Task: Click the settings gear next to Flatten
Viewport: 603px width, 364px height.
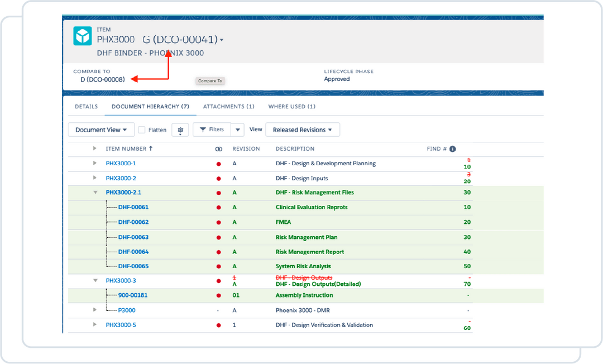Action: [180, 130]
